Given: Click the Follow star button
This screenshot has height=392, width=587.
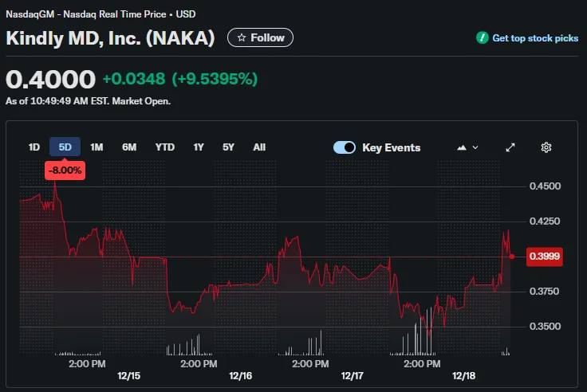Looking at the screenshot, I should pos(260,37).
